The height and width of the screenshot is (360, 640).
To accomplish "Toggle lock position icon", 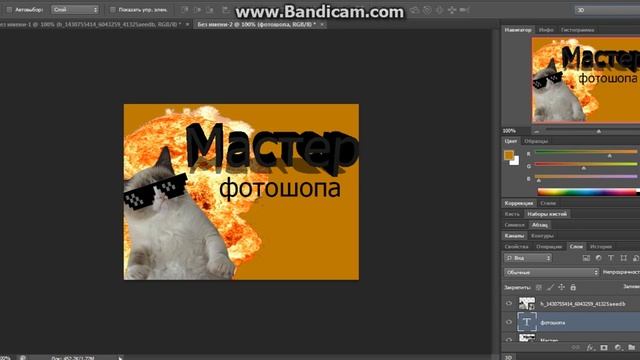I will 562,287.
